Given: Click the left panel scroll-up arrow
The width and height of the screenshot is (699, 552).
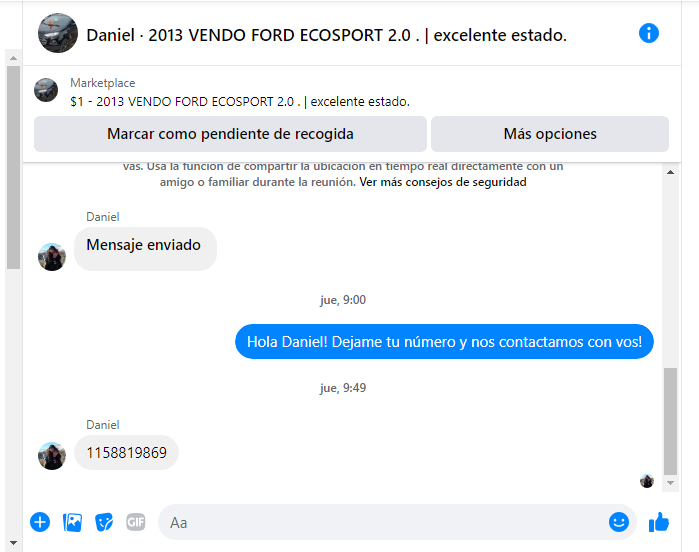Looking at the screenshot, I should tap(13, 58).
